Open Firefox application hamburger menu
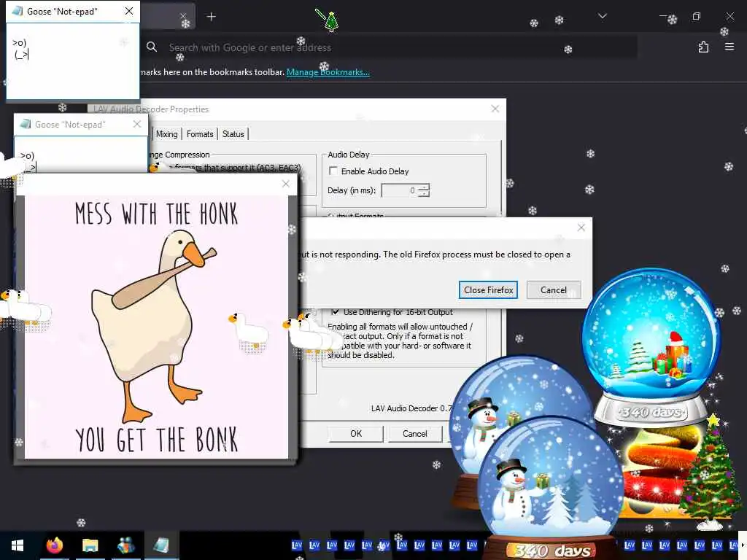The image size is (747, 560). tap(729, 47)
